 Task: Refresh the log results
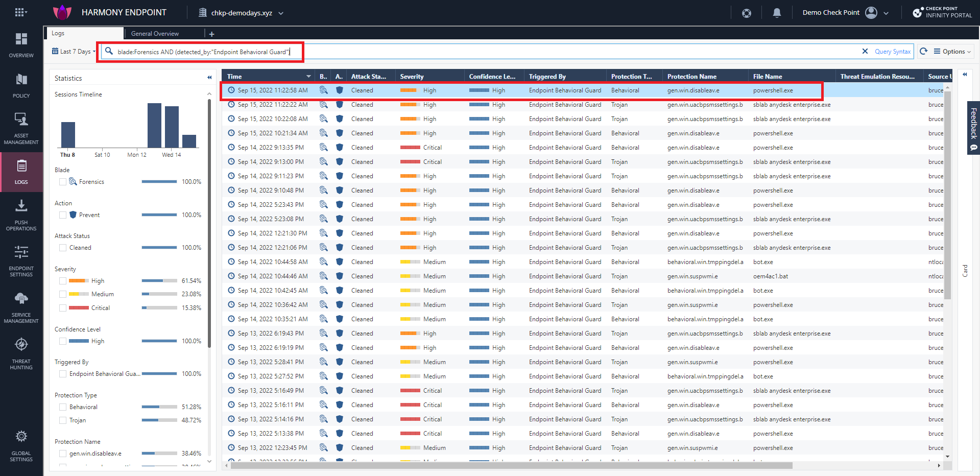[923, 51]
